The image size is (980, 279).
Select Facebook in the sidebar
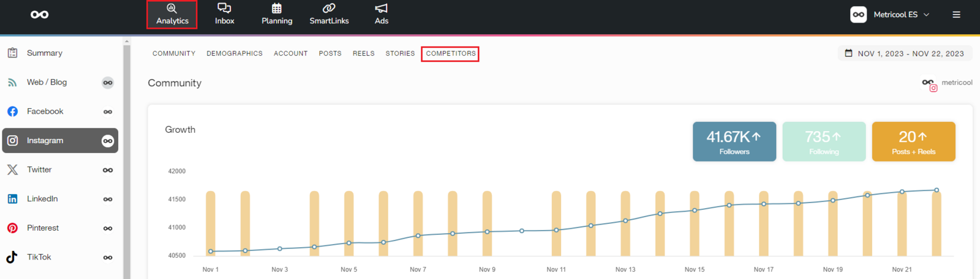pyautogui.click(x=45, y=111)
